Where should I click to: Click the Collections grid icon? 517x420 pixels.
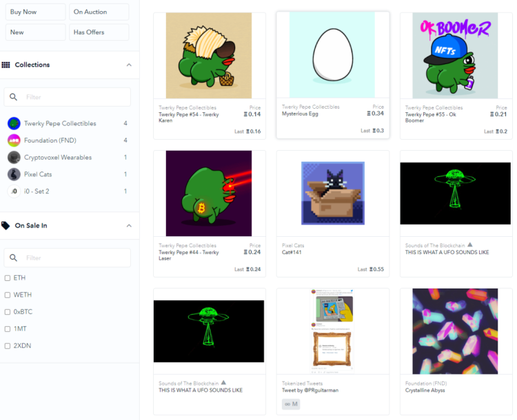6,65
